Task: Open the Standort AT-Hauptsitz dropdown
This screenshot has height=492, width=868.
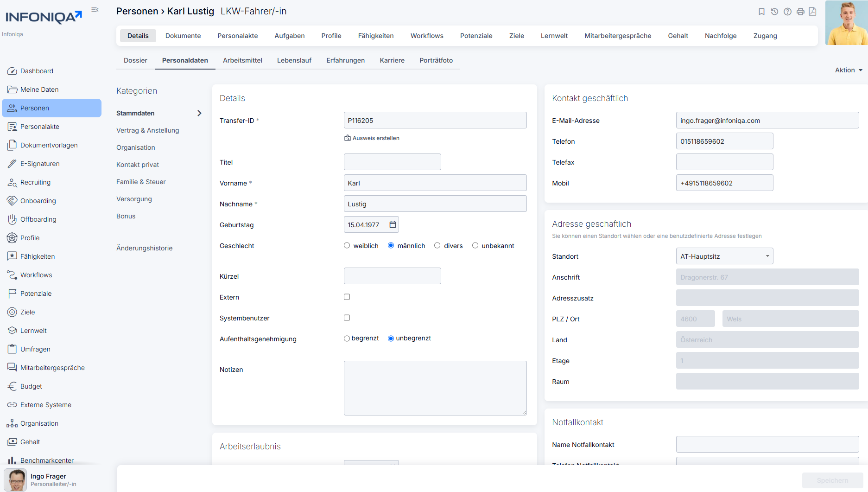Action: point(724,256)
